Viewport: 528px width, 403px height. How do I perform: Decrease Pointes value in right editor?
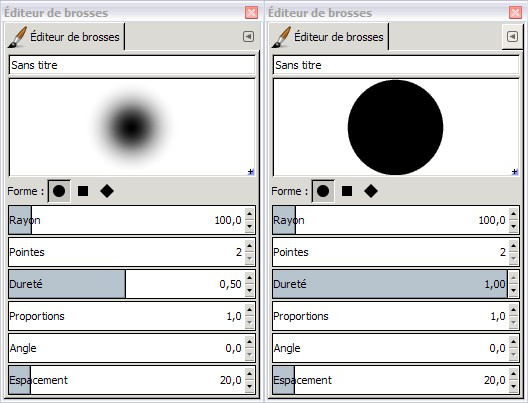(513, 258)
